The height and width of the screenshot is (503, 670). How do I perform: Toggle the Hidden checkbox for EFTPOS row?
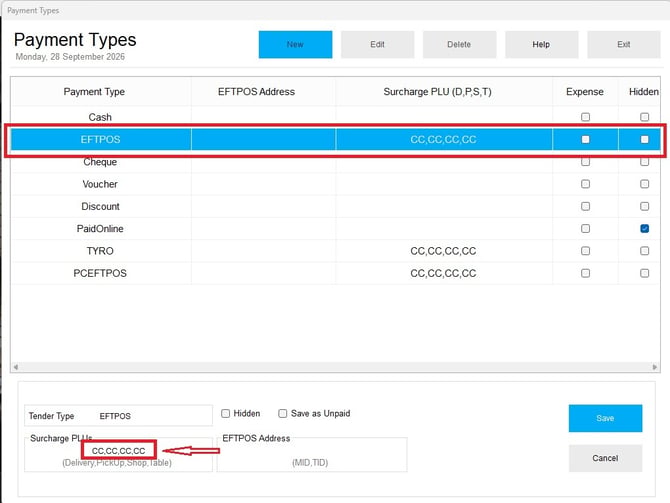(x=644, y=139)
